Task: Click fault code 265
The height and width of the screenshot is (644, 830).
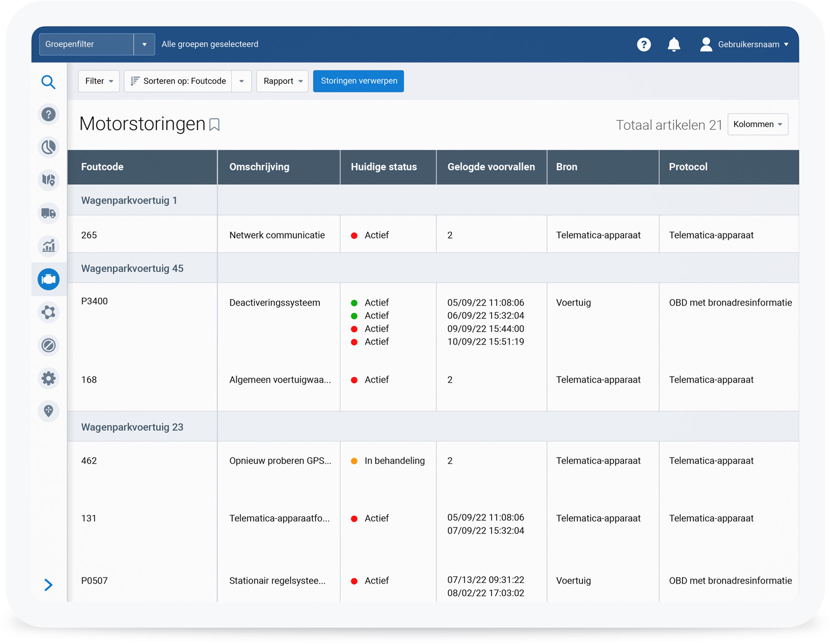Action: pyautogui.click(x=89, y=235)
